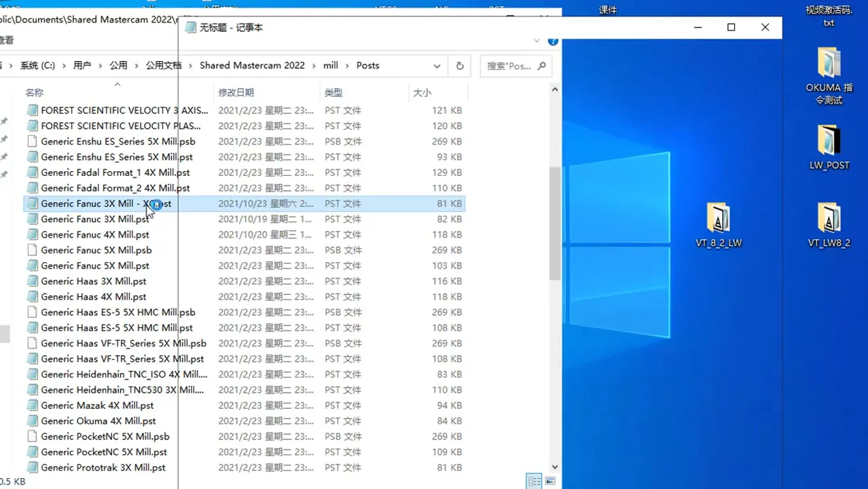The height and width of the screenshot is (489, 868).
Task: Toggle sort order on the 名称 column
Action: 34,92
